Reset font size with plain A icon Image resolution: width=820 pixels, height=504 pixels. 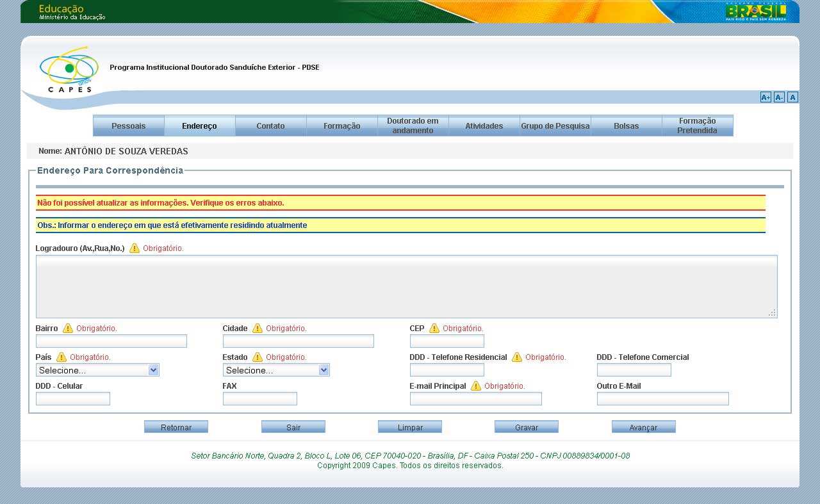coord(792,97)
